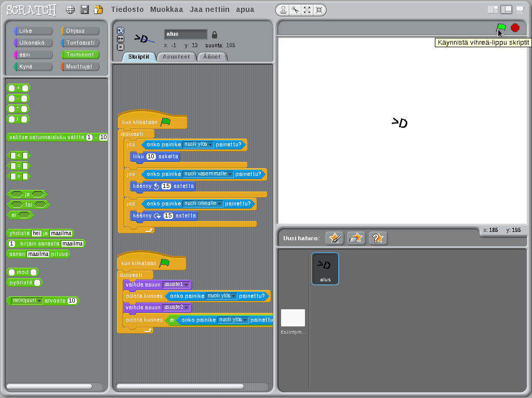532x398 pixels.
Task: Select the grow sprite tool
Action: coord(307,10)
